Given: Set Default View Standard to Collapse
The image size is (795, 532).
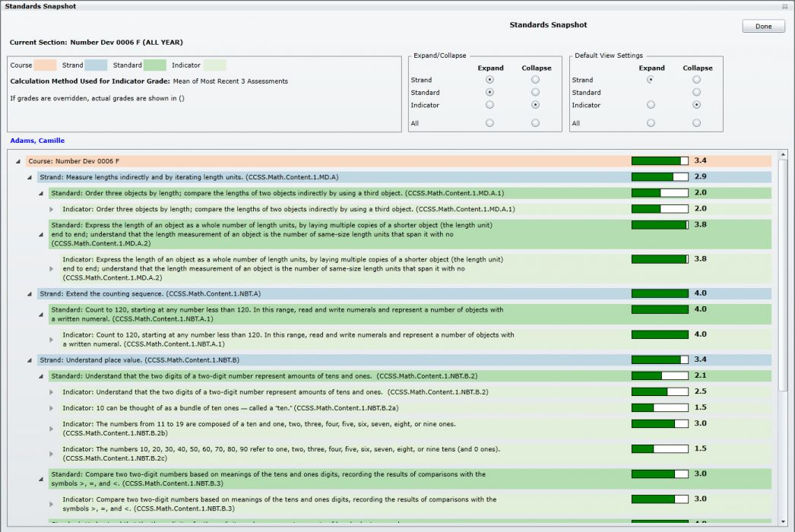Looking at the screenshot, I should tap(697, 92).
